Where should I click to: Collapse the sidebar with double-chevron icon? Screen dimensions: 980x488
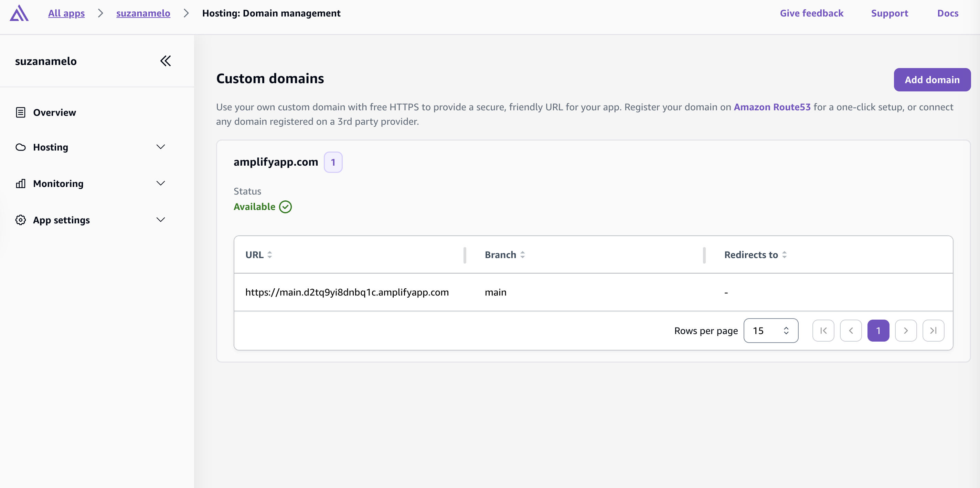point(166,61)
